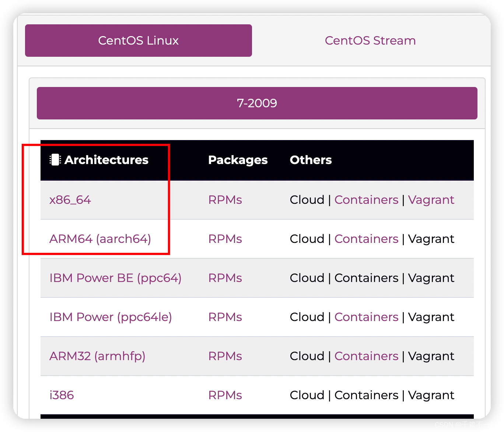The width and height of the screenshot is (504, 432).
Task: Open RPMs link in ppc64le row
Action: 225,317
